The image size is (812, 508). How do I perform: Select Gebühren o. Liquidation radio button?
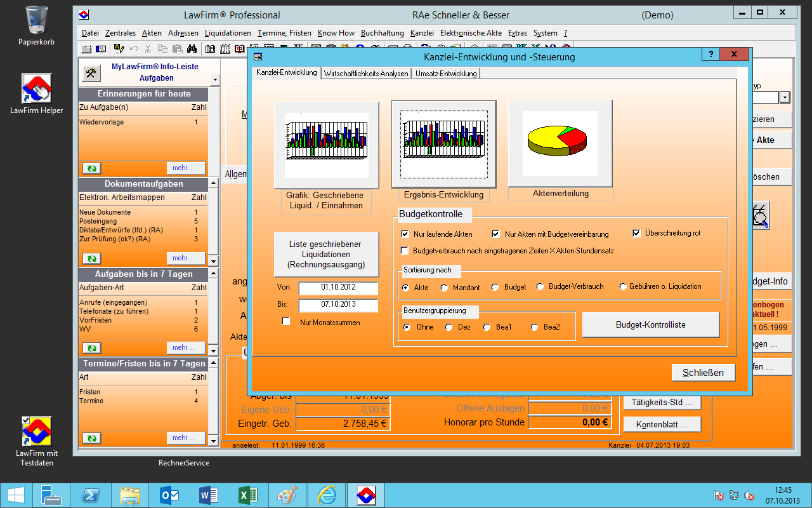point(623,286)
